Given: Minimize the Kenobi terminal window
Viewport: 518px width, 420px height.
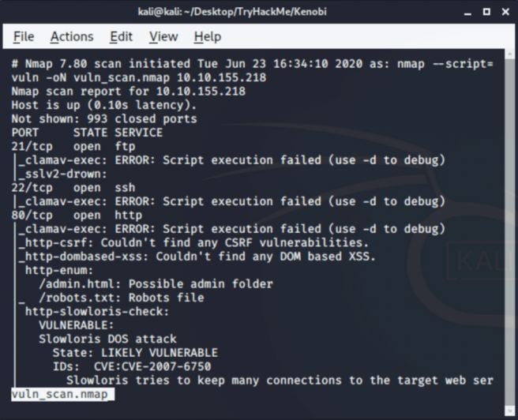Looking at the screenshot, I should 466,12.
